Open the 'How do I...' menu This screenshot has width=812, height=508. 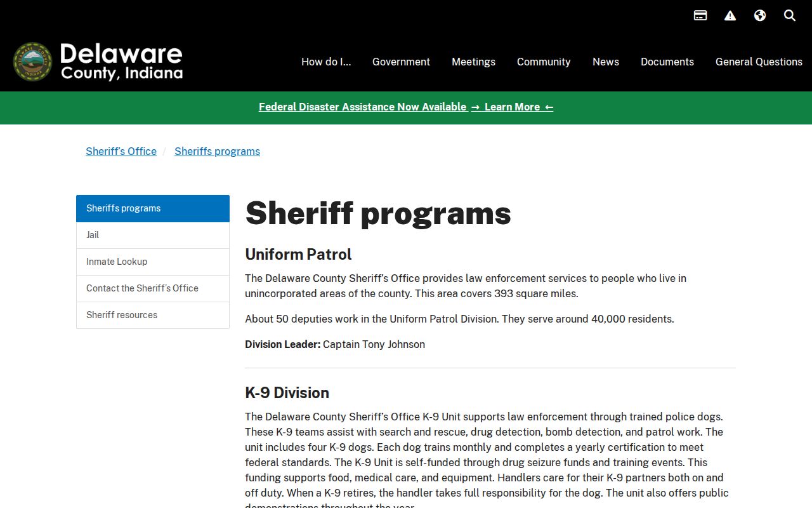[x=326, y=62]
